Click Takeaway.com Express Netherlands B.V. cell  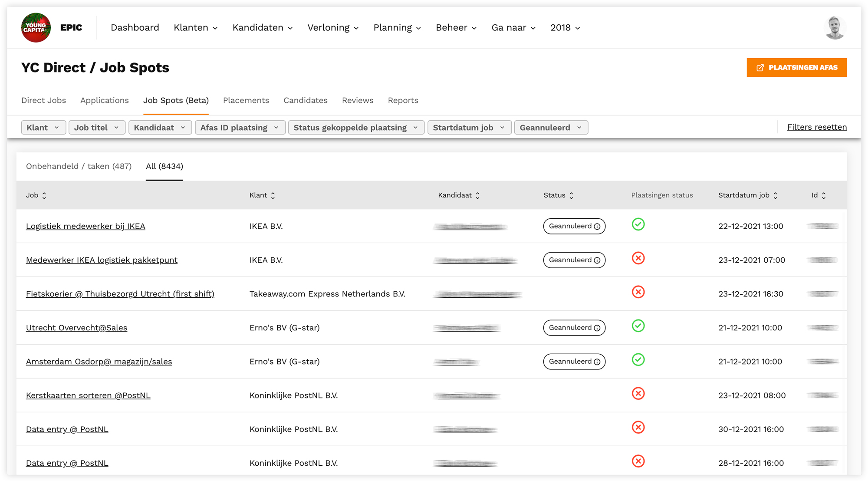coord(327,294)
